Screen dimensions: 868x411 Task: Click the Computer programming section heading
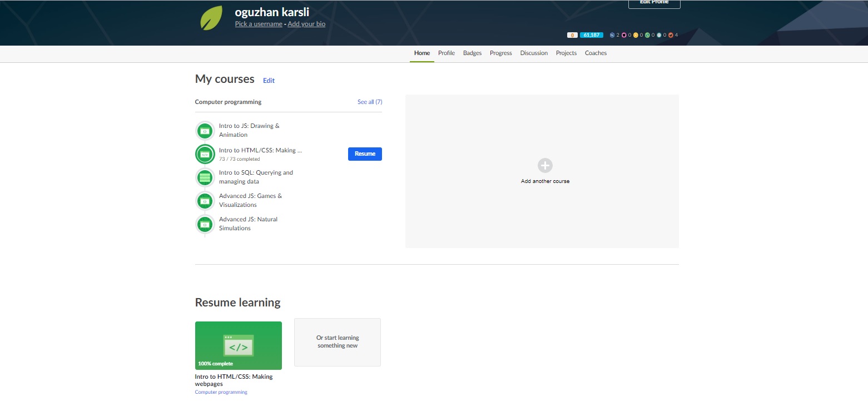[228, 102]
